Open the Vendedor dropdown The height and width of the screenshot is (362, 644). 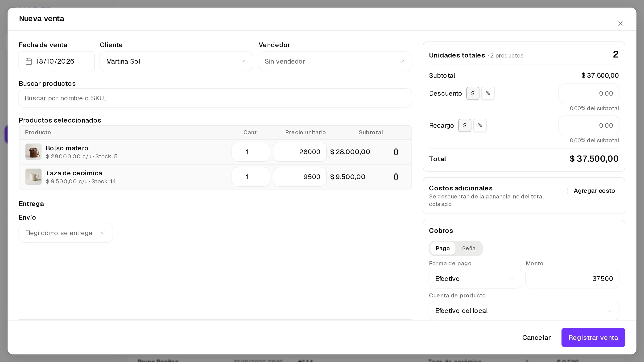coord(335,62)
